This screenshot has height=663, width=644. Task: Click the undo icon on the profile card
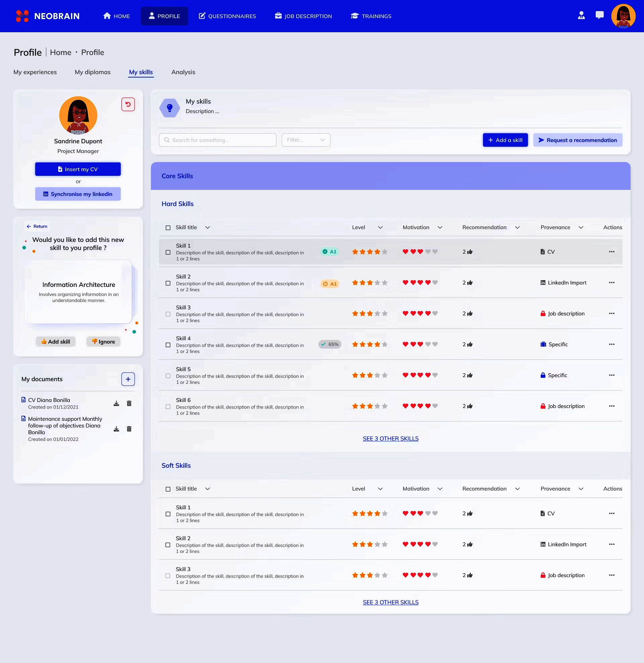[127, 105]
